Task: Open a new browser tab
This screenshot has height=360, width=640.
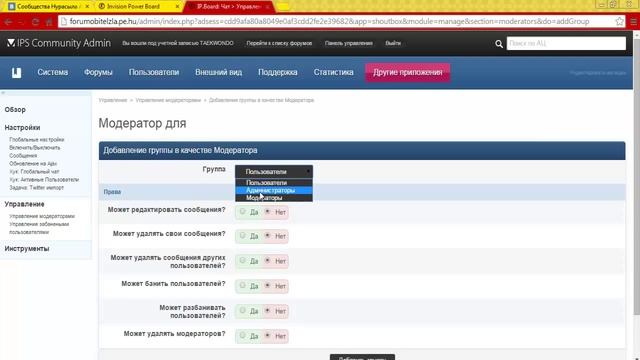Action: (282, 7)
